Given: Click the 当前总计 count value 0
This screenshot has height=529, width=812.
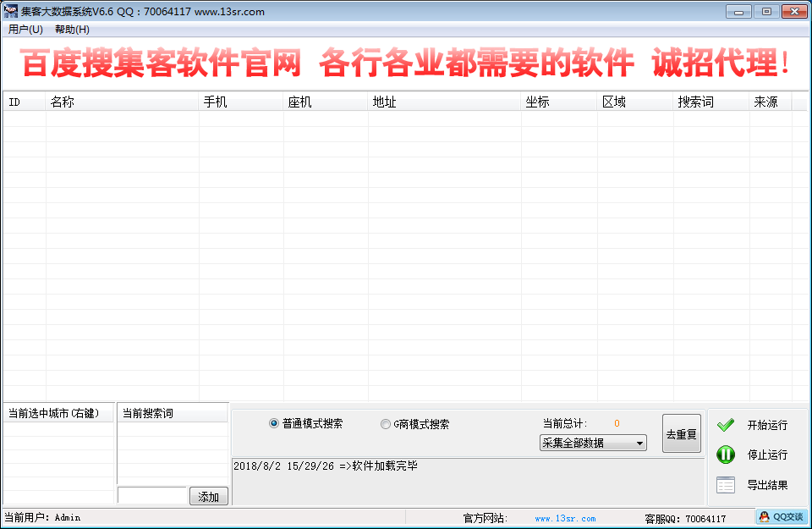Looking at the screenshot, I should [617, 423].
